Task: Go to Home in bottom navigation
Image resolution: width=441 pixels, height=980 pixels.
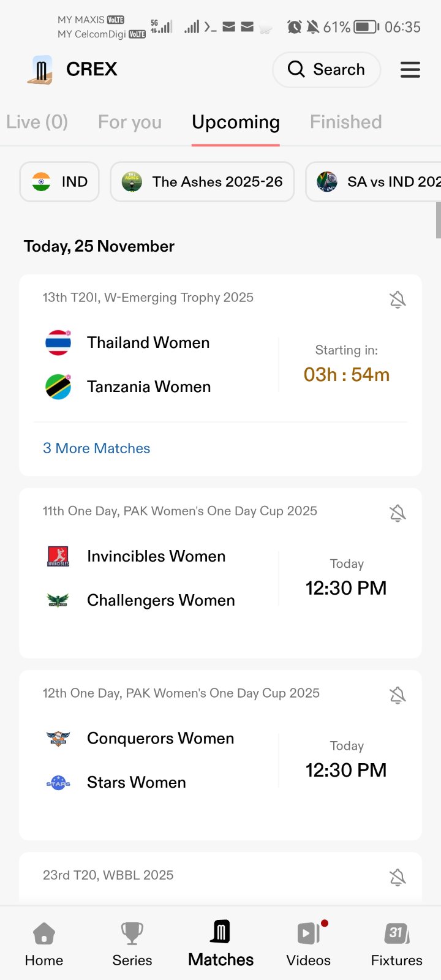Action: pyautogui.click(x=44, y=944)
